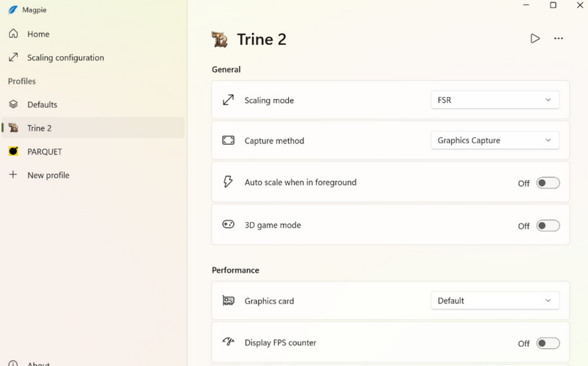Click the General section heading
The height and width of the screenshot is (366, 588).
[x=226, y=70]
